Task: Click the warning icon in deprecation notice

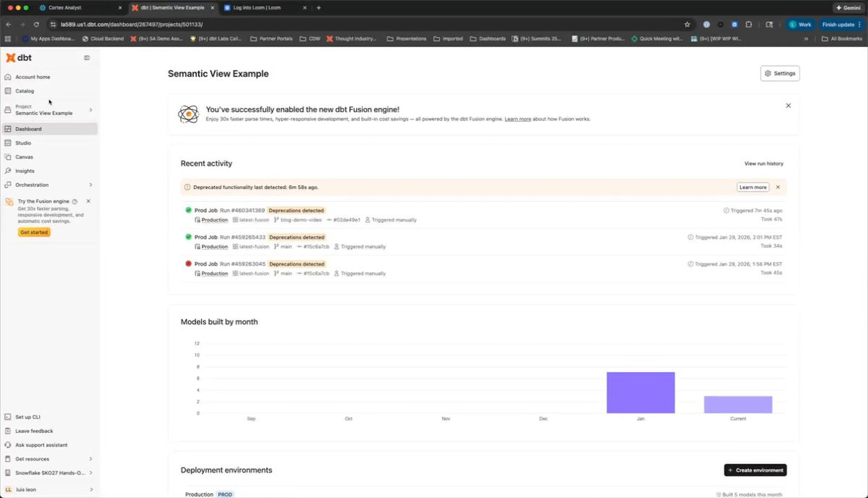Action: tap(188, 187)
